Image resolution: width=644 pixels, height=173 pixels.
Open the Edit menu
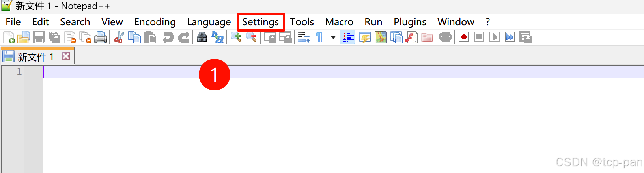coord(41,22)
